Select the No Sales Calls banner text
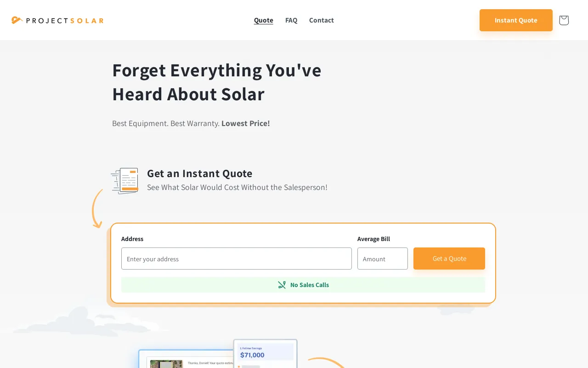 click(x=310, y=285)
